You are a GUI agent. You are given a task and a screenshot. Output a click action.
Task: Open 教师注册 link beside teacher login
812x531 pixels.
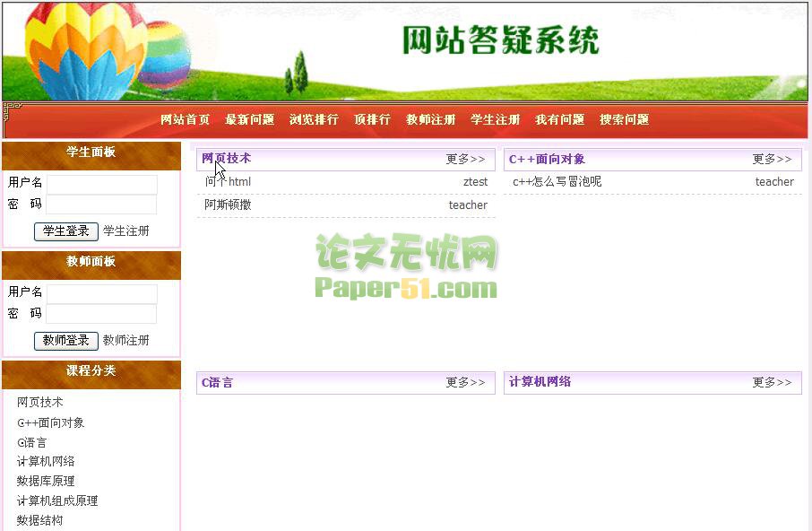coord(125,340)
